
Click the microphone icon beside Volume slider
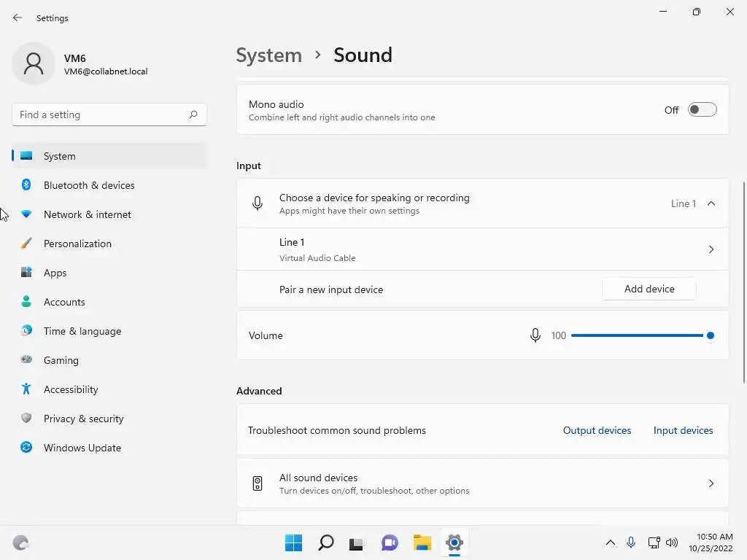click(535, 335)
